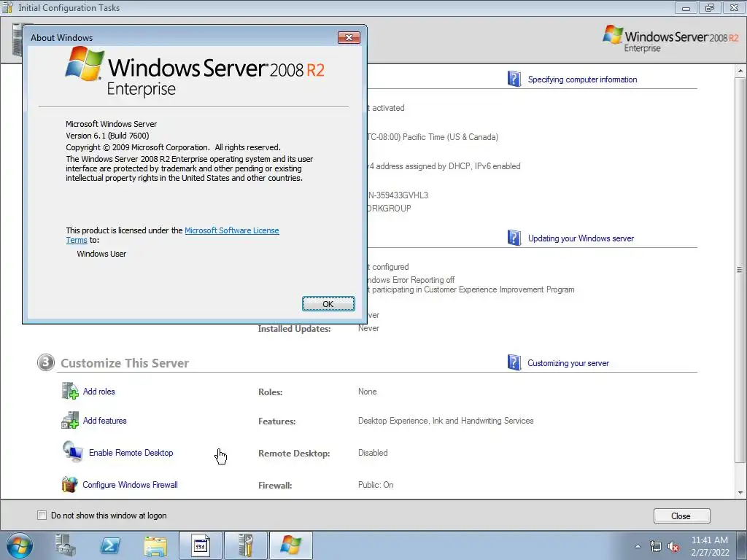Click the Enable Remote Desktop monitor icon

73,451
